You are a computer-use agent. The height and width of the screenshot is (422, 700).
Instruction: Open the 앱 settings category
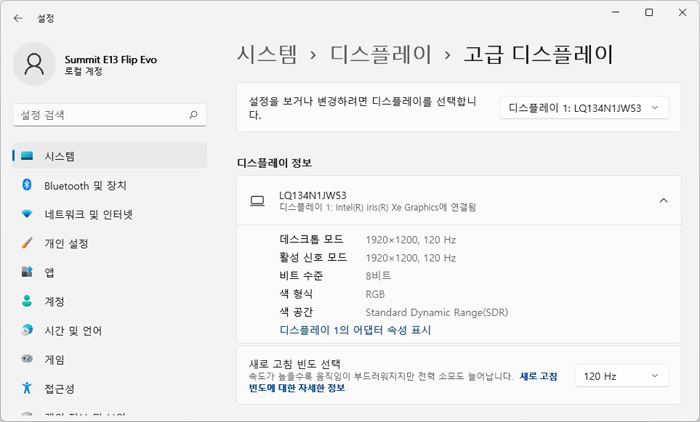coord(49,272)
